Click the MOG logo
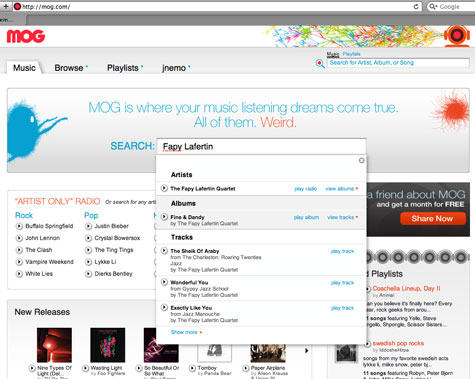475x379 pixels. [26, 37]
